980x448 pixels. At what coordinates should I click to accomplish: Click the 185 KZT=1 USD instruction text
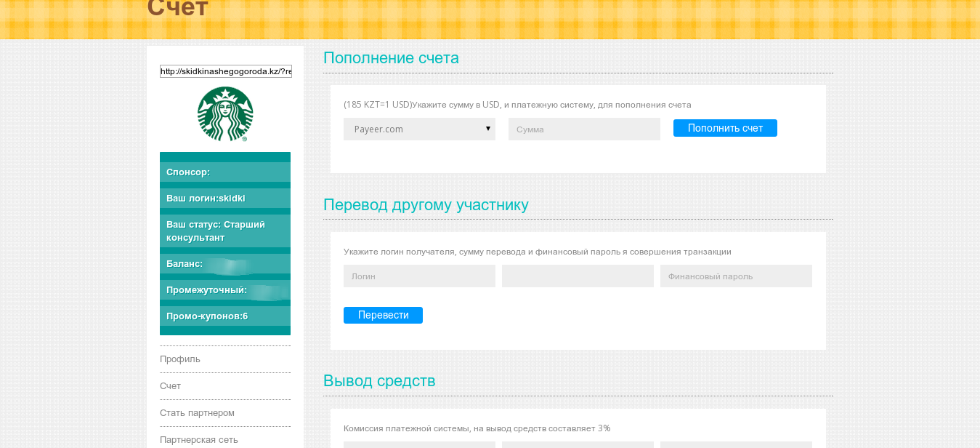[517, 105]
